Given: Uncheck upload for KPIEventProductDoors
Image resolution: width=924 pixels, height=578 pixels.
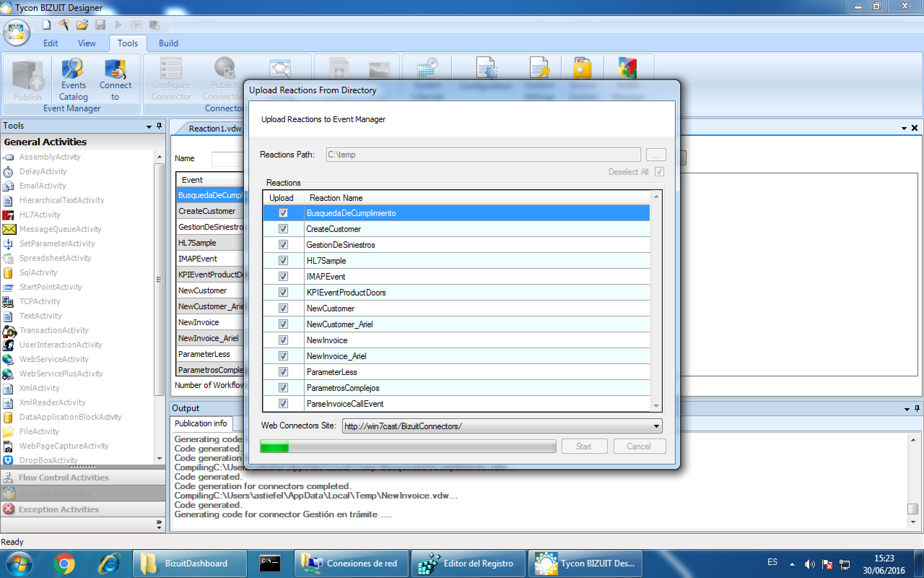Looking at the screenshot, I should click(x=283, y=293).
